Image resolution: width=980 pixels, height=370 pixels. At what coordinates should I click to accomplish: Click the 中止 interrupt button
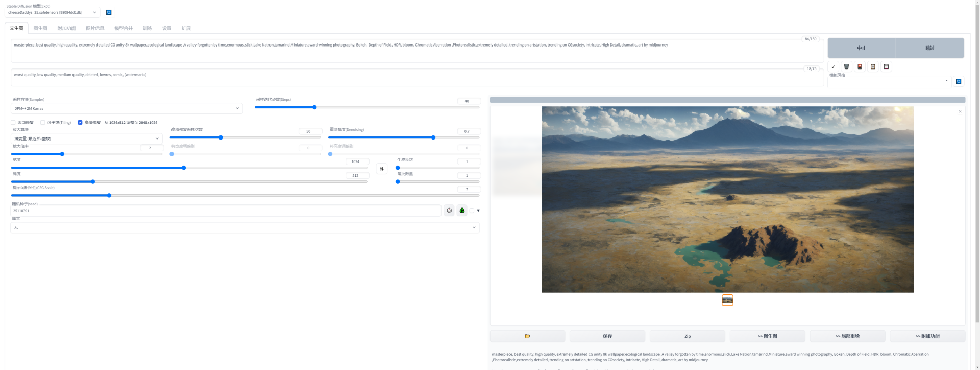862,48
